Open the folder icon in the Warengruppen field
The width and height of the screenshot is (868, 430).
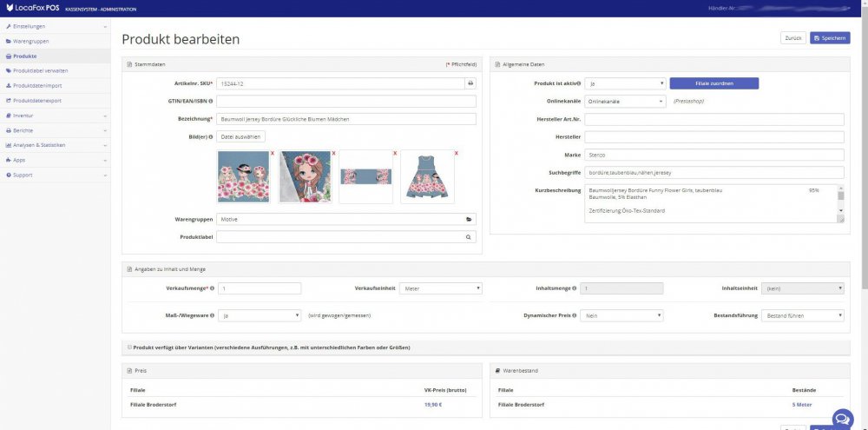coord(469,220)
